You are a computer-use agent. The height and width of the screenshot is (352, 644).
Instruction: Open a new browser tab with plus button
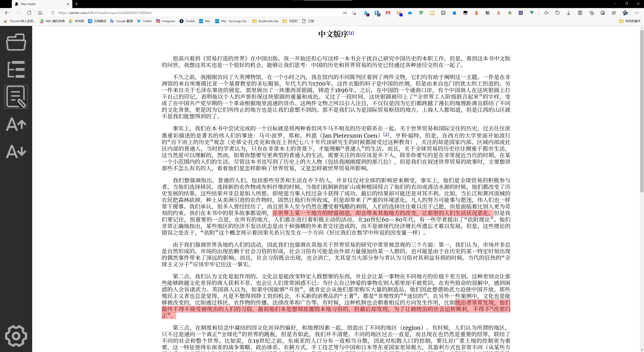click(x=76, y=4)
